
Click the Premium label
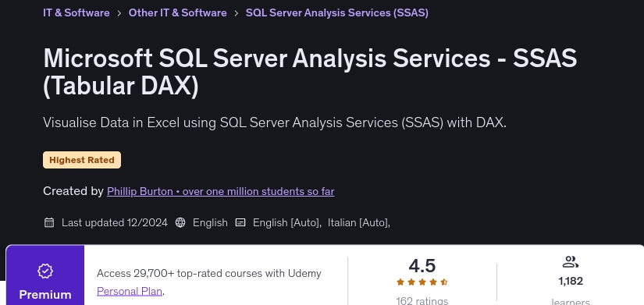tap(45, 295)
